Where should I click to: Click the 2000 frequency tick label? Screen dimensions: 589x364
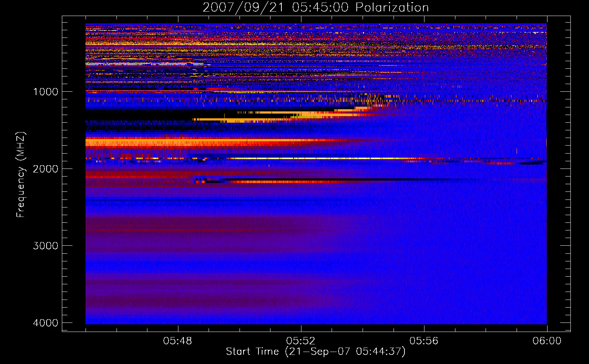[x=46, y=169]
